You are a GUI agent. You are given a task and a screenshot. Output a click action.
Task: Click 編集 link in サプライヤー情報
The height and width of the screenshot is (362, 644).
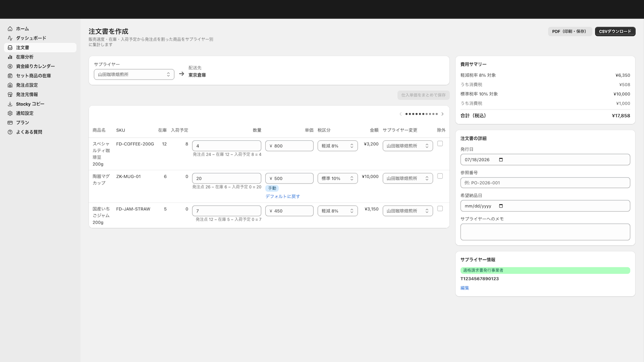(x=465, y=288)
